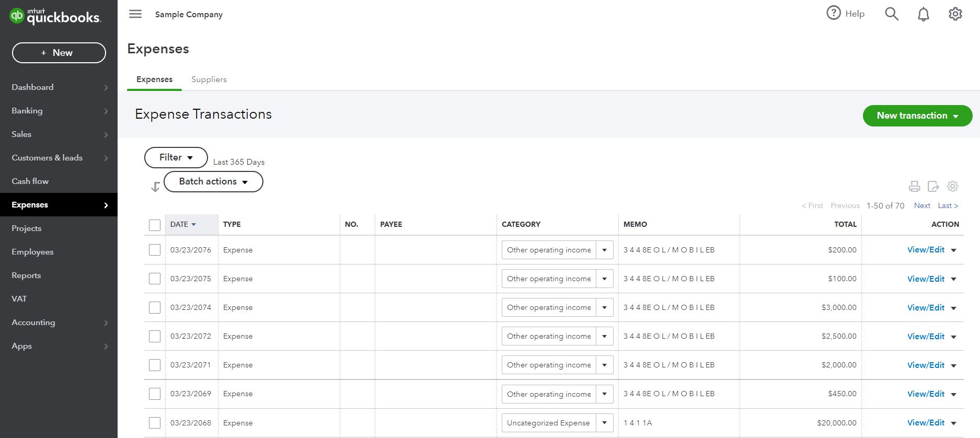Go to the Next page link
Screen dimensions: 980x438
tap(922, 205)
